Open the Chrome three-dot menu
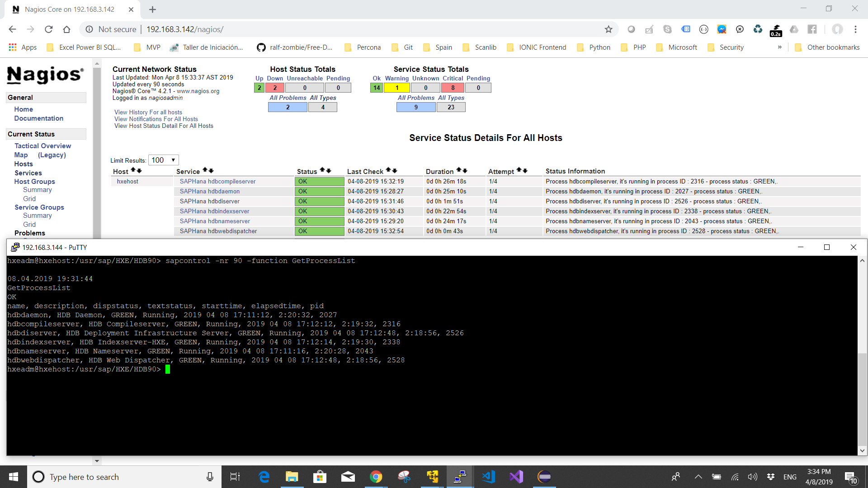This screenshot has width=868, height=488. [855, 29]
